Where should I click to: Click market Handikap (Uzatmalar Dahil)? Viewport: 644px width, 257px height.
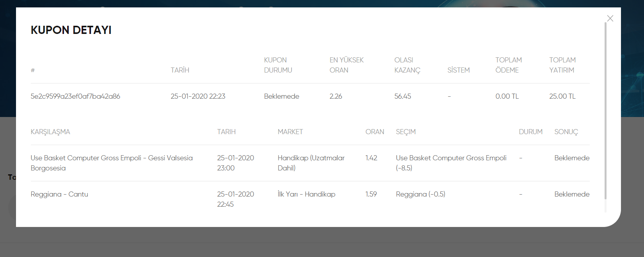[311, 163]
